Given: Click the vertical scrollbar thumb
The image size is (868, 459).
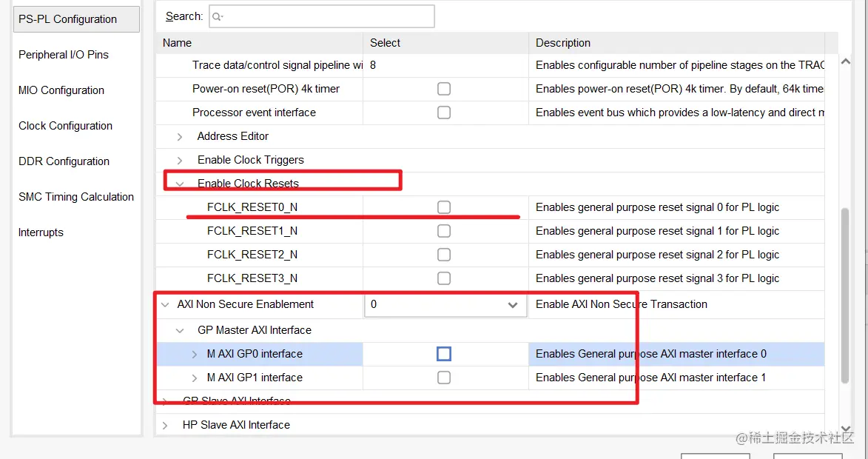Looking at the screenshot, I should pos(845,295).
